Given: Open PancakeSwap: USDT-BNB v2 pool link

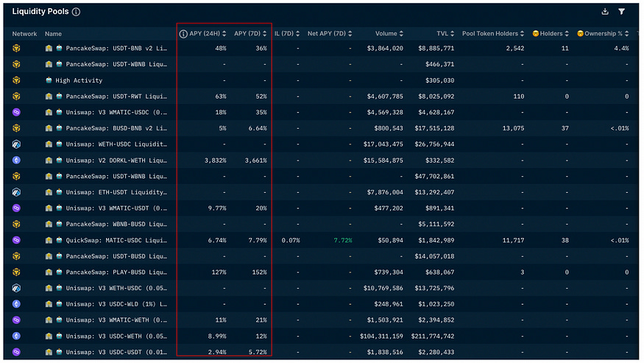Looking at the screenshot, I should pyautogui.click(x=116, y=48).
